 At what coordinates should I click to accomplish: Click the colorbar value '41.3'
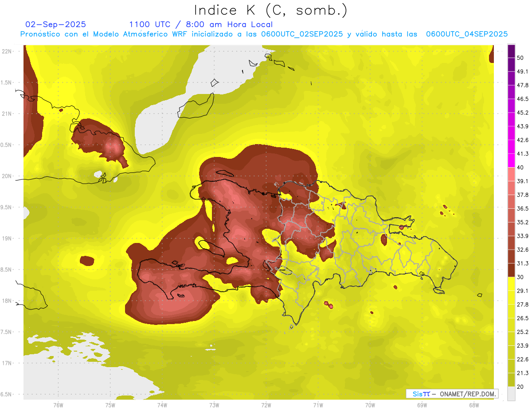coord(523,154)
